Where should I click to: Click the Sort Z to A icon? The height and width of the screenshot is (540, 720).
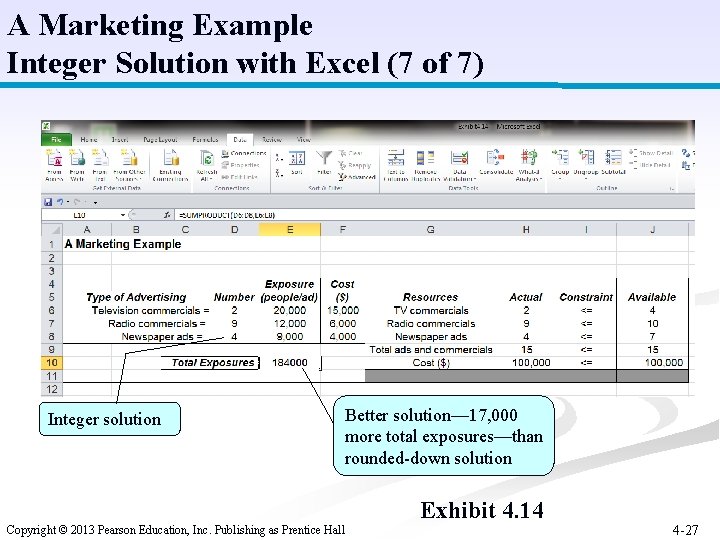279,173
